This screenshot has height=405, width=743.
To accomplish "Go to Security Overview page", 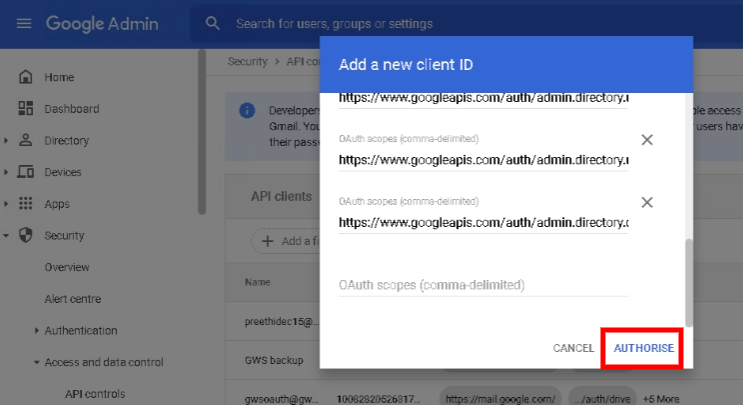I will click(67, 267).
